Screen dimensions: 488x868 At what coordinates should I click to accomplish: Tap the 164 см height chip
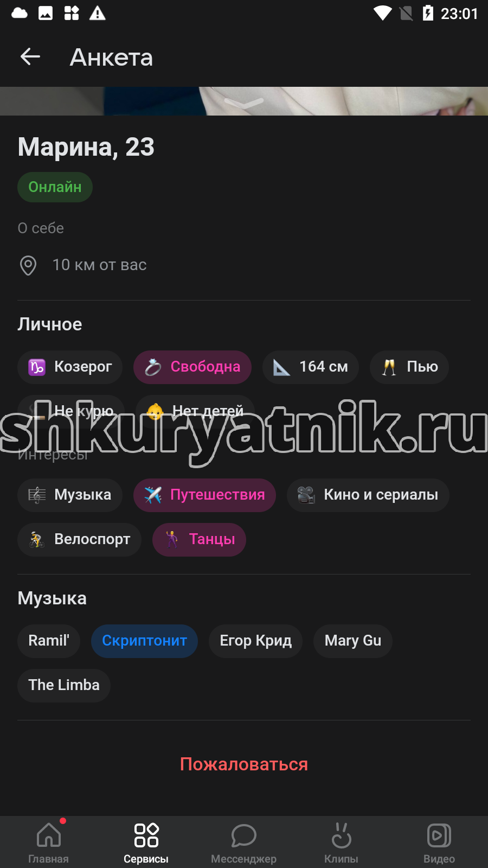[x=311, y=367]
